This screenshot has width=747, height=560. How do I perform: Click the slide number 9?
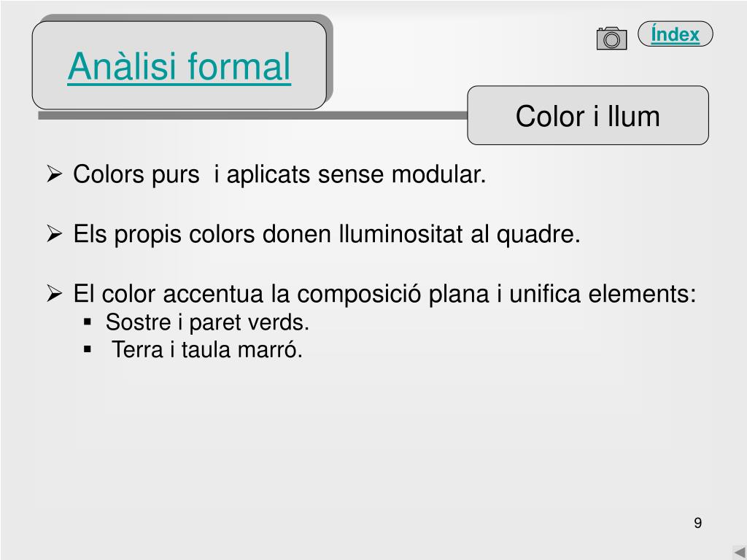point(698,523)
